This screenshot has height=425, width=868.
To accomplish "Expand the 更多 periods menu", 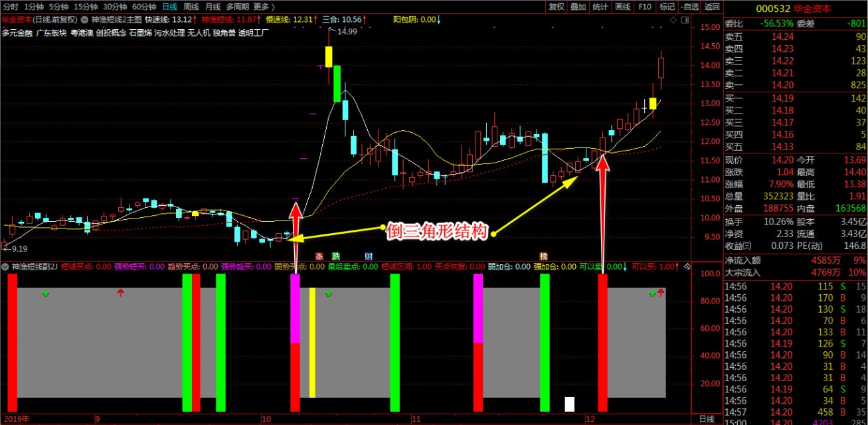I will (x=264, y=7).
